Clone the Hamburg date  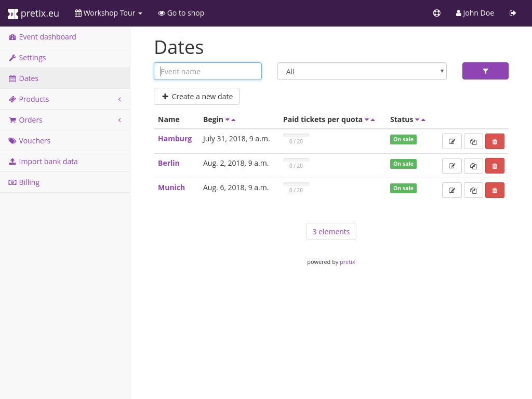point(473,141)
